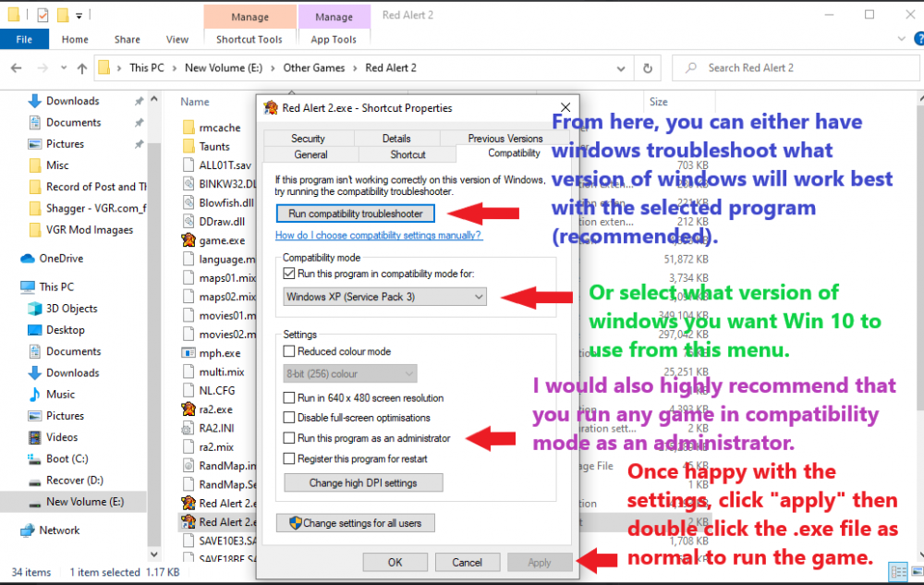Screen dimensions: 924x585
Task: Click the This PC monitor icon in sidebar
Action: (28, 286)
